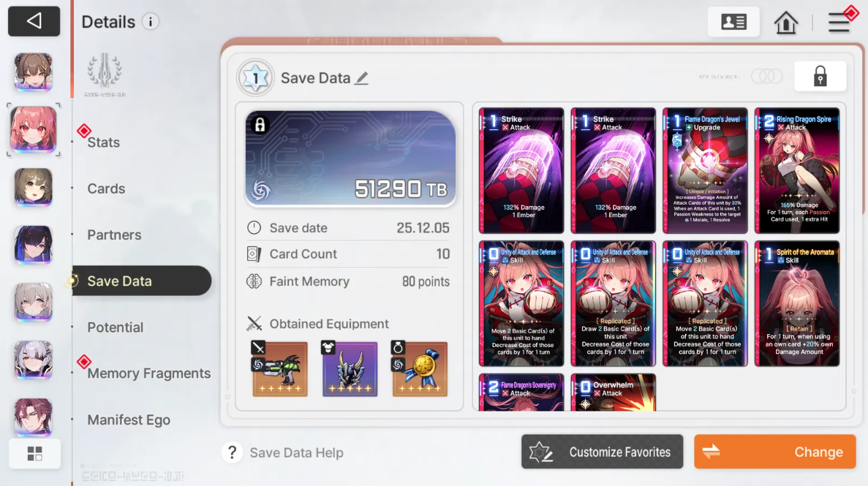The image size is (868, 486).
Task: Click the Save Data Help question icon
Action: [x=233, y=452]
